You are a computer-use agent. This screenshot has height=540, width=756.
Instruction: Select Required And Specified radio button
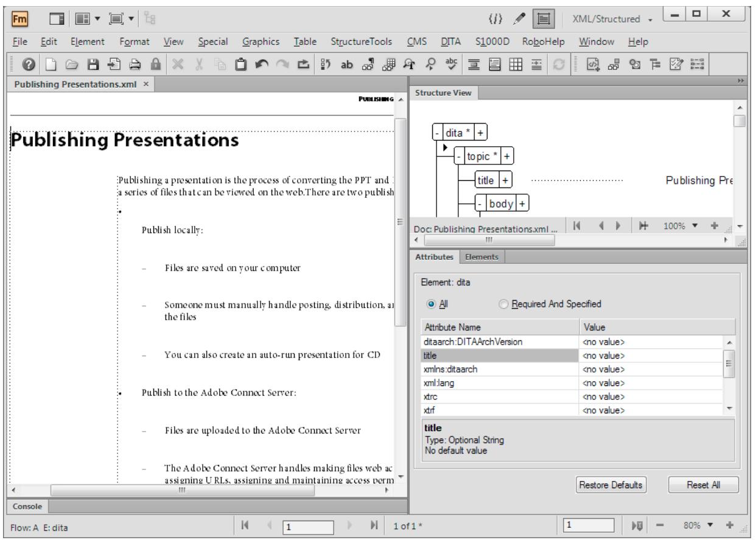click(503, 304)
